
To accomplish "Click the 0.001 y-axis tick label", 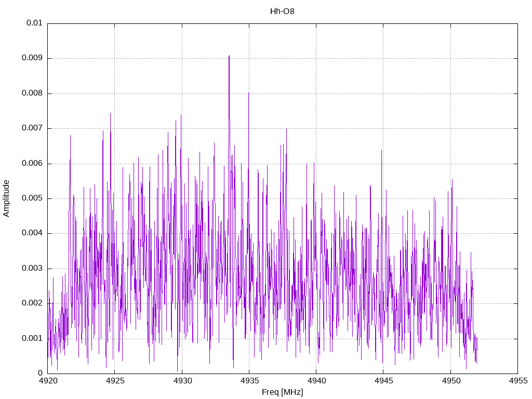I will tap(32, 338).
